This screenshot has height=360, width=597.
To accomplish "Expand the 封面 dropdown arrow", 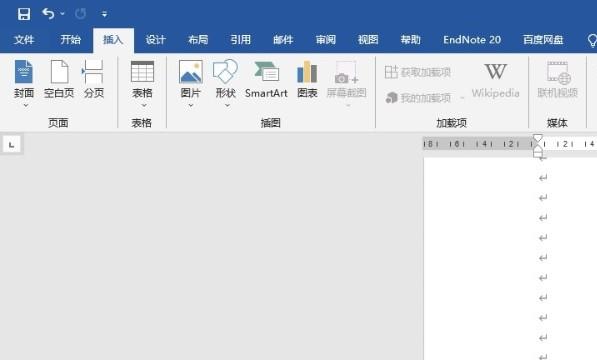I will click(26, 105).
